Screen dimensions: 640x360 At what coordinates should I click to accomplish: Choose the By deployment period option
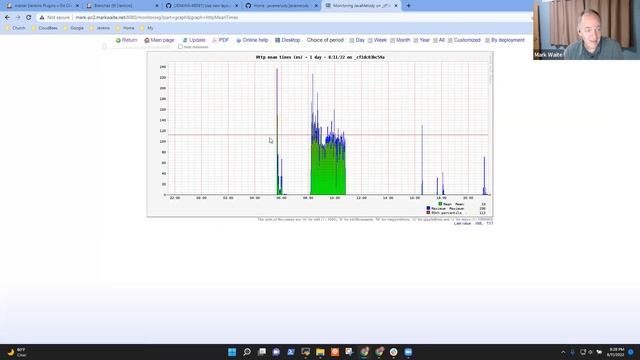tap(505, 40)
